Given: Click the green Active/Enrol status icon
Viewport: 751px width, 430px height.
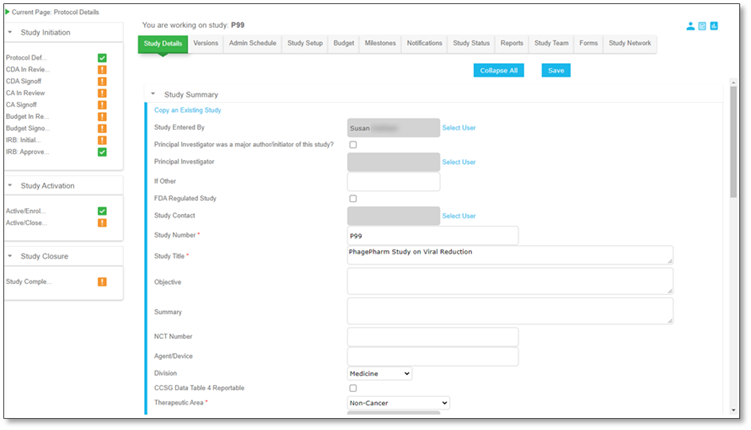Looking at the screenshot, I should click(102, 211).
